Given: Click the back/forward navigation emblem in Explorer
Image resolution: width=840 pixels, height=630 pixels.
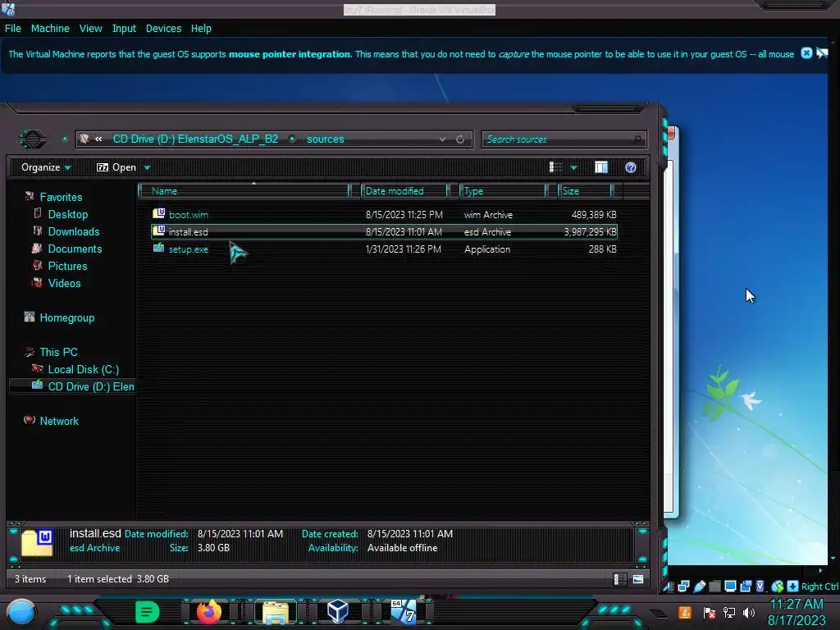Looking at the screenshot, I should (32, 139).
